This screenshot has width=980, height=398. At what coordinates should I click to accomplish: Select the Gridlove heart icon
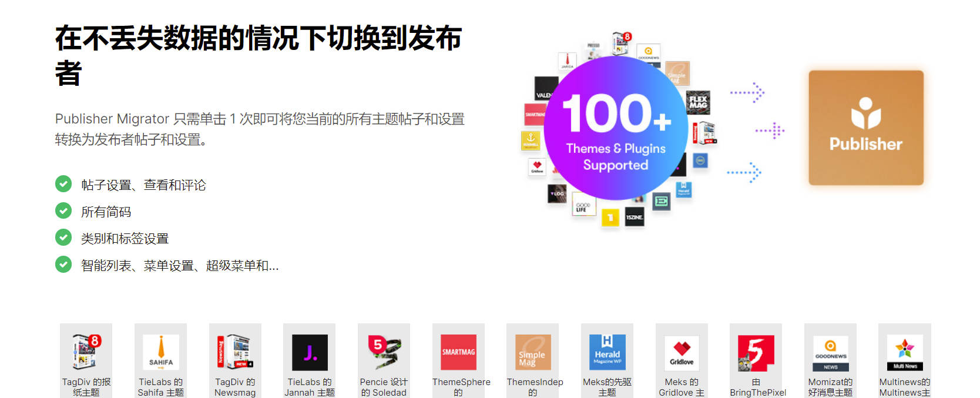pyautogui.click(x=682, y=352)
